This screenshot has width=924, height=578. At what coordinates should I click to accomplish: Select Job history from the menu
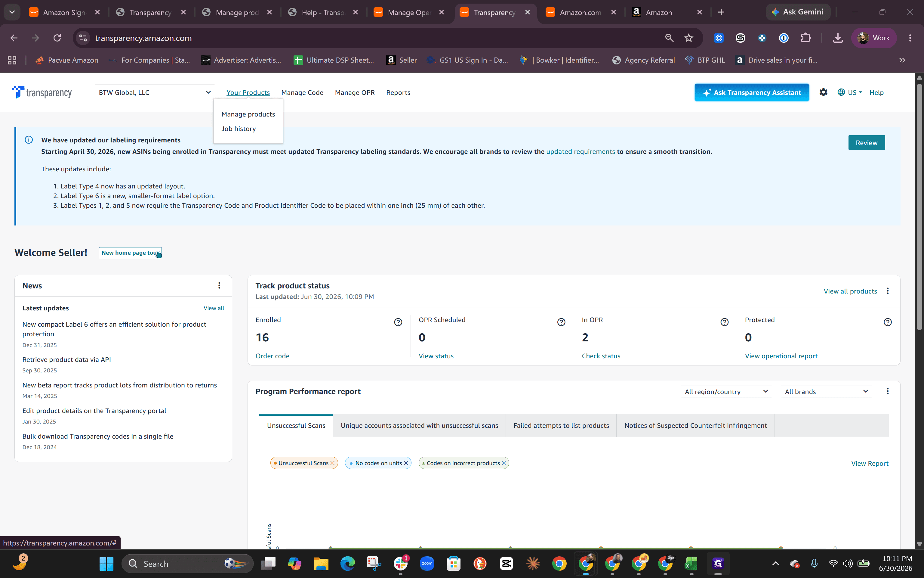click(239, 129)
